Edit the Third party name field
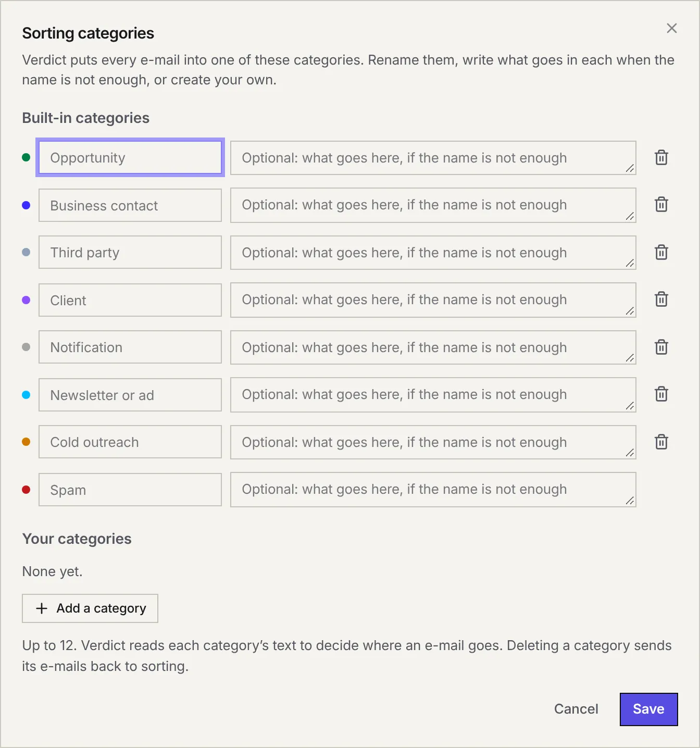This screenshot has width=700, height=748. 130,252
